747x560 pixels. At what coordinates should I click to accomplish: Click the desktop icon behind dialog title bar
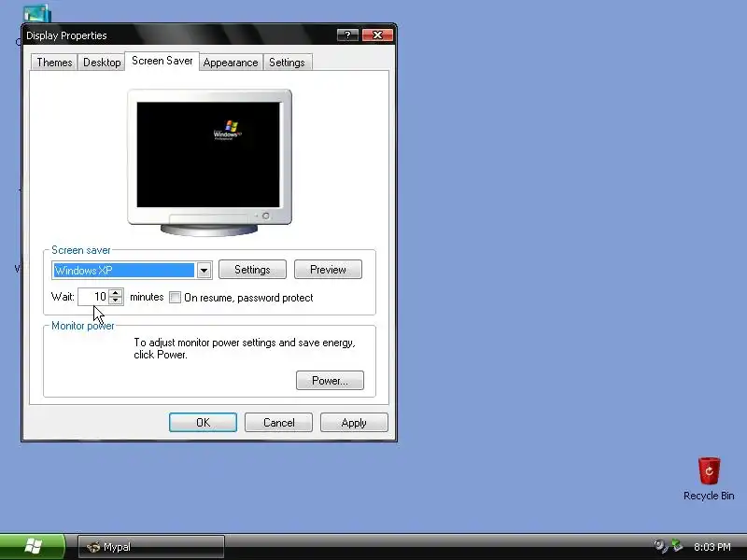tap(36, 13)
